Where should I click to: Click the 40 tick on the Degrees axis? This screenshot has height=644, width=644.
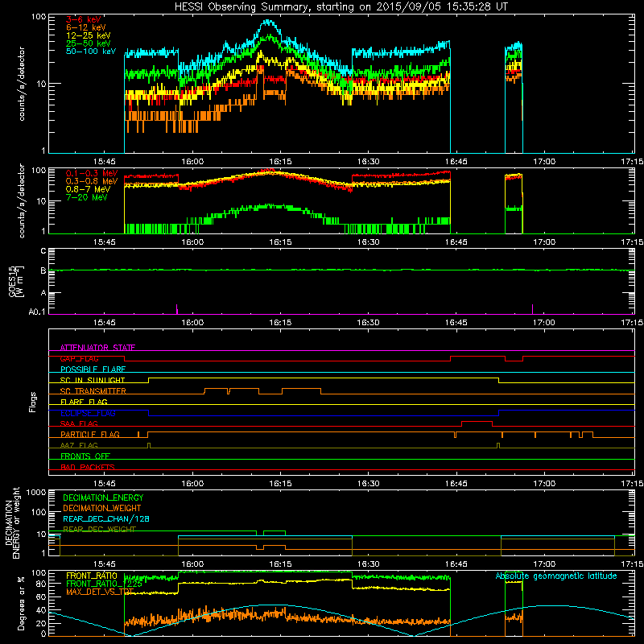41,610
